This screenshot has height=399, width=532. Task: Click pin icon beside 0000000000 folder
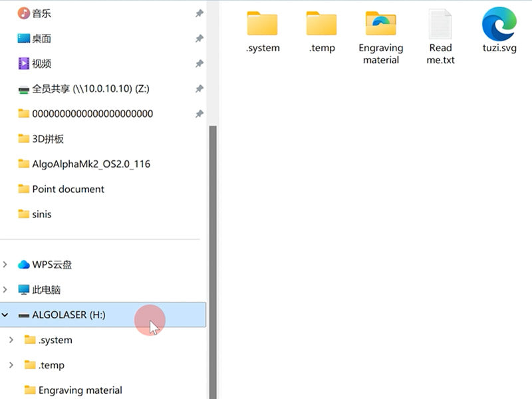coord(199,114)
